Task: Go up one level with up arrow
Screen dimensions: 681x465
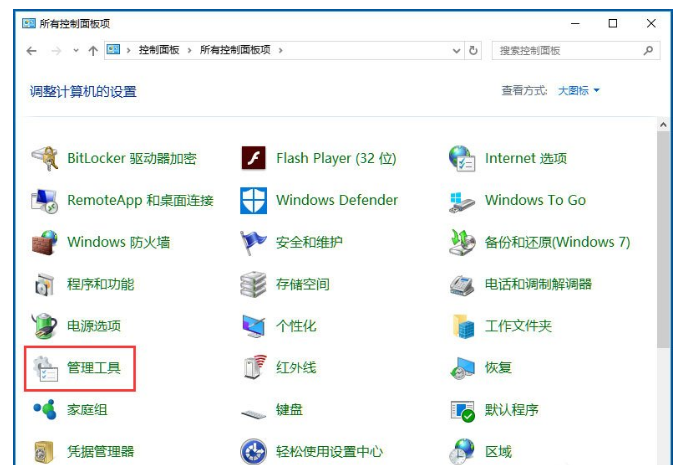Action: click(x=93, y=51)
